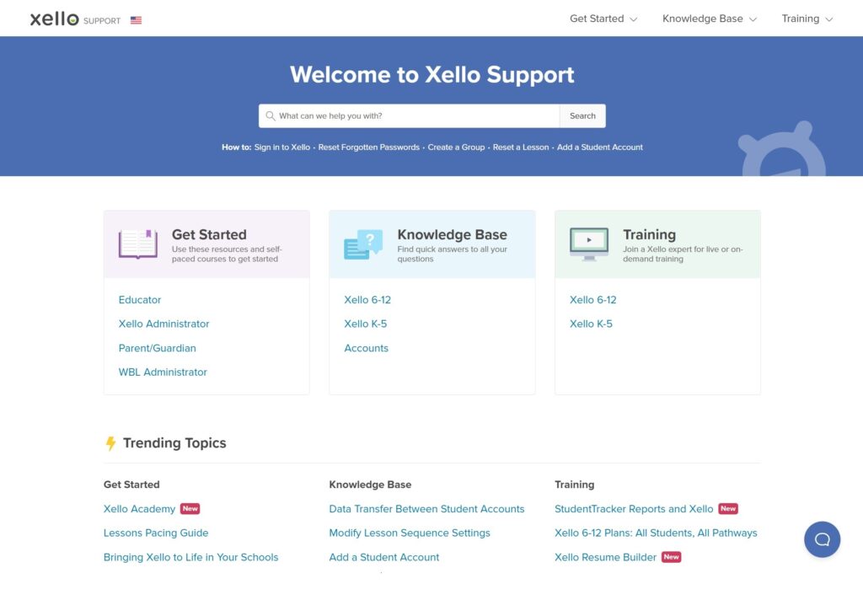This screenshot has width=863, height=616.
Task: Open the 'Create a Group' how-to link
Action: click(456, 147)
